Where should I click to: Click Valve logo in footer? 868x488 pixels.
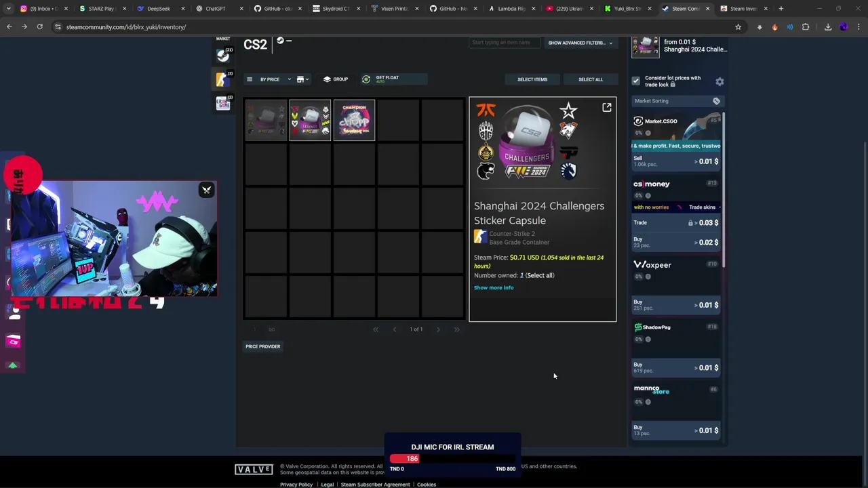[254, 470]
